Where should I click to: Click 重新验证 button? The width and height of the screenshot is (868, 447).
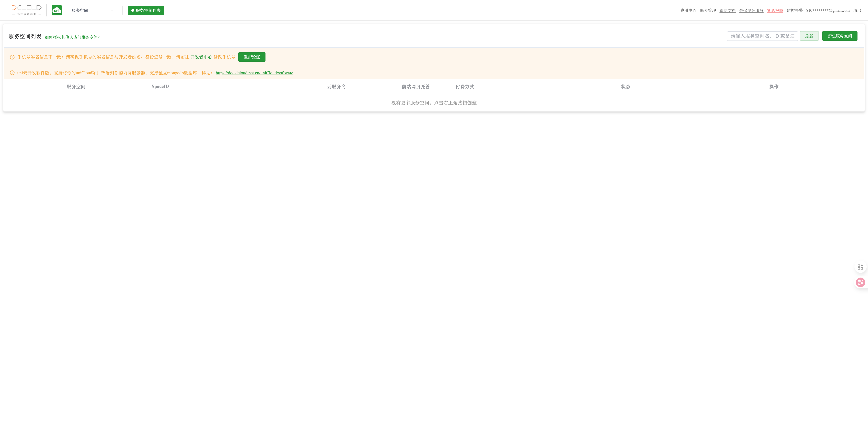pos(252,57)
